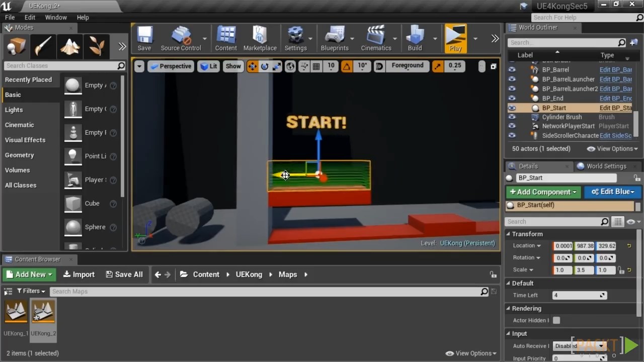644x362 pixels.
Task: Click the Save toolbar icon
Action: pos(144,39)
